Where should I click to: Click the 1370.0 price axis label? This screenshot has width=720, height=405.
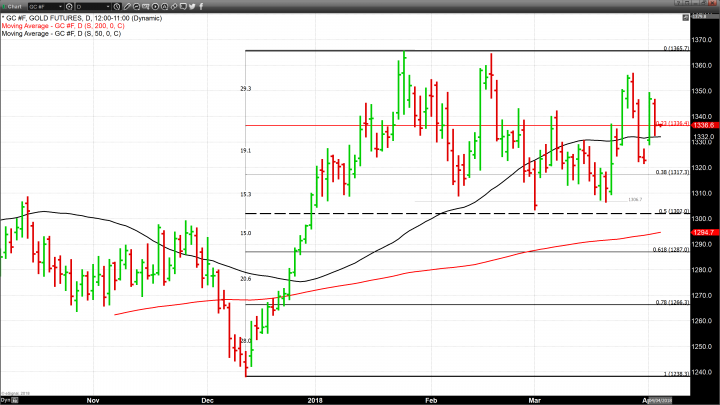pos(702,40)
